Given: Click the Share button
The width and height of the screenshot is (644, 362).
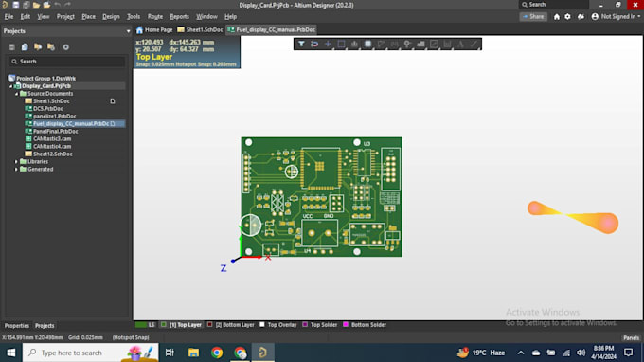Looking at the screenshot, I should tap(533, 17).
